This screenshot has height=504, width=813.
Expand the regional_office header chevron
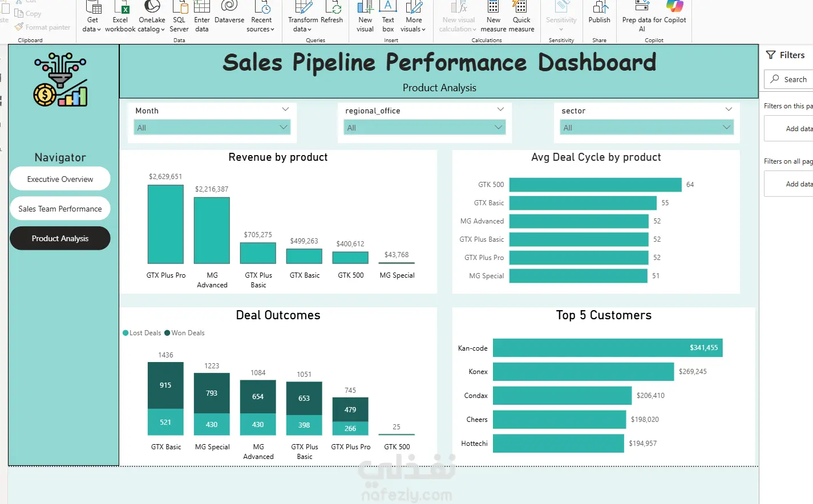tap(500, 109)
